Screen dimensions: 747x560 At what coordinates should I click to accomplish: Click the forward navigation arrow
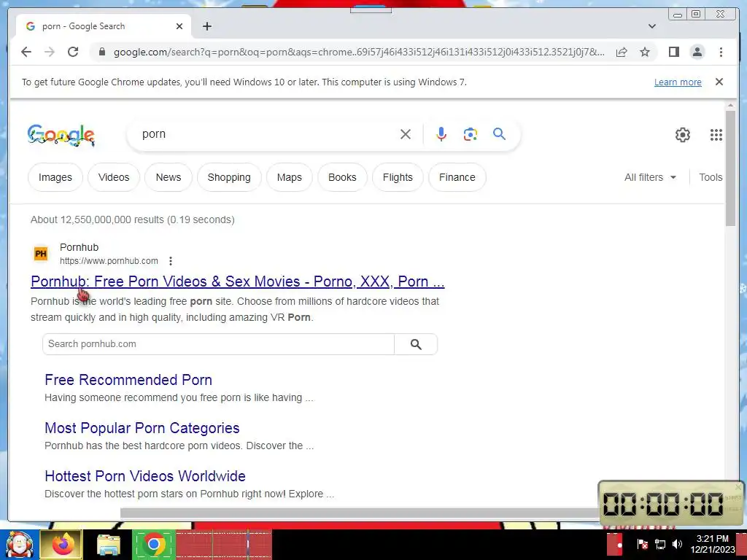pos(50,52)
